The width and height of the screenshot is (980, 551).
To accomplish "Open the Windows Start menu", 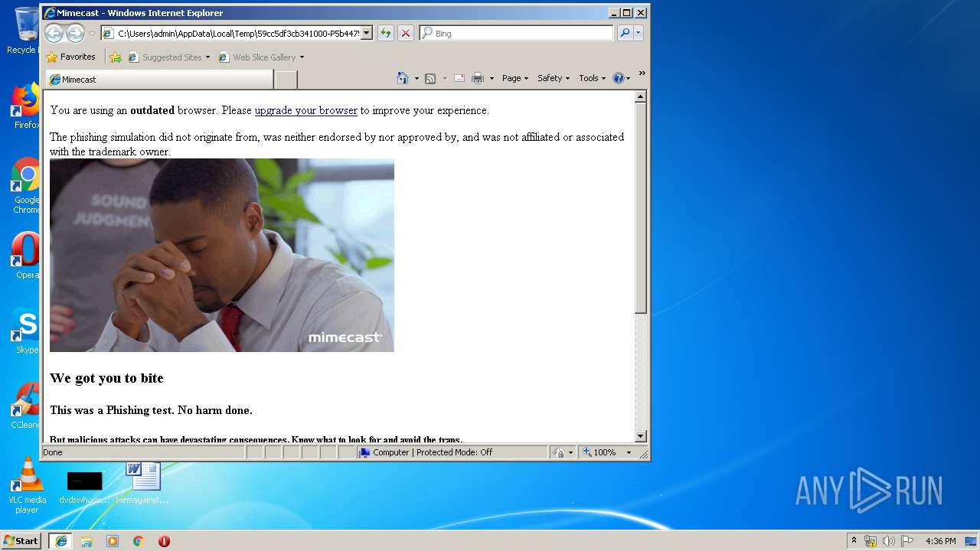I will [x=21, y=540].
